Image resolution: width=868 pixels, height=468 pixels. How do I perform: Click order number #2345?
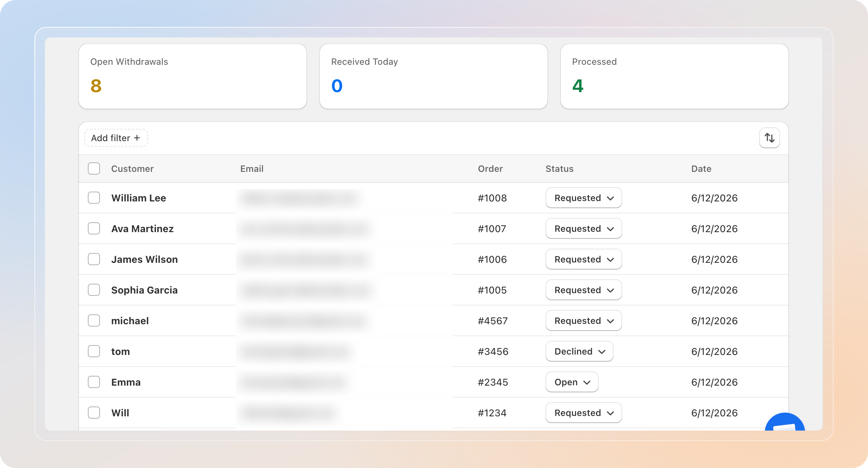493,382
